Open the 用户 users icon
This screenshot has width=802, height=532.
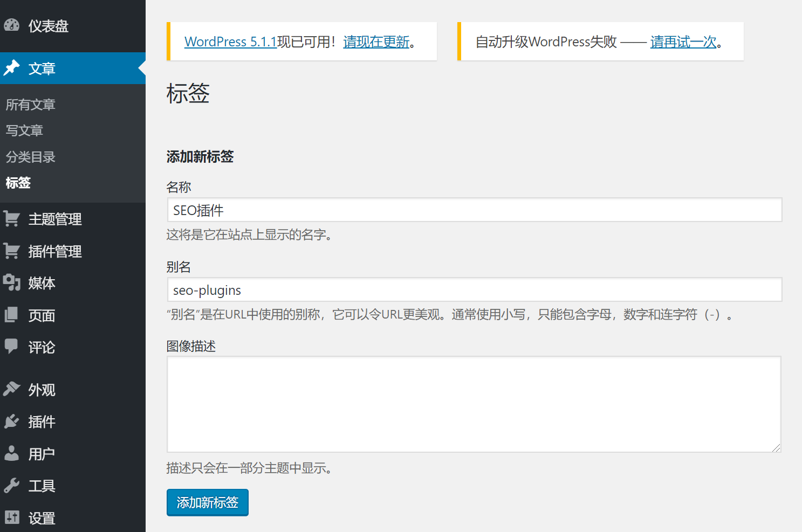pyautogui.click(x=12, y=453)
